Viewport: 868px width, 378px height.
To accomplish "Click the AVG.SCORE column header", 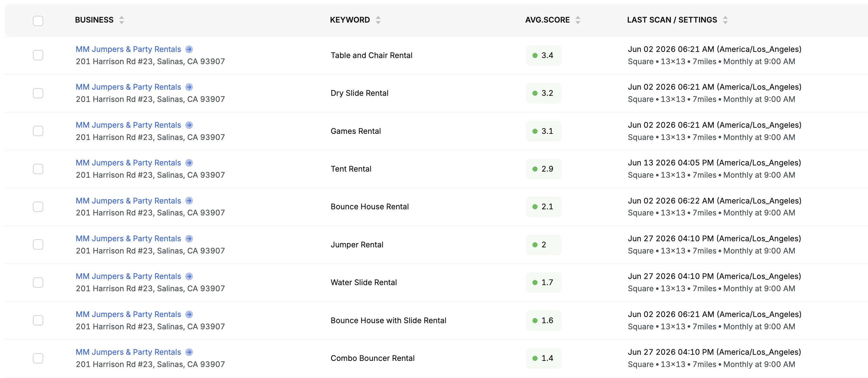I will (x=548, y=20).
